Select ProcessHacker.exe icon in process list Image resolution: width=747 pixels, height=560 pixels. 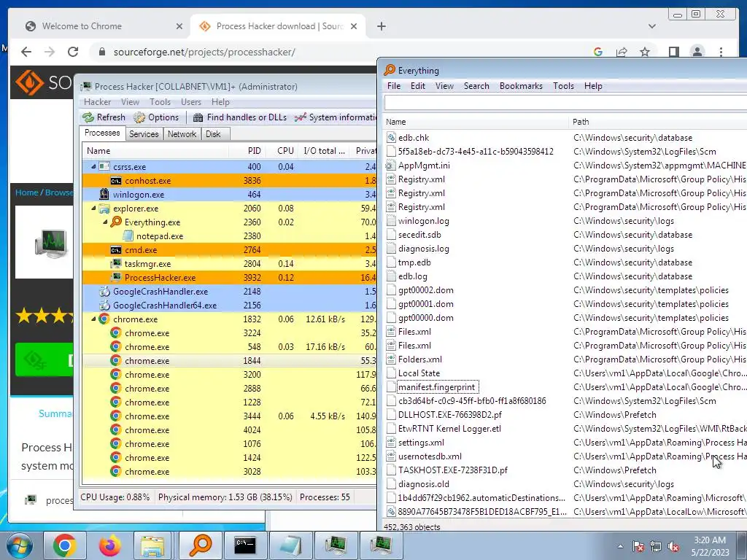coord(116,278)
